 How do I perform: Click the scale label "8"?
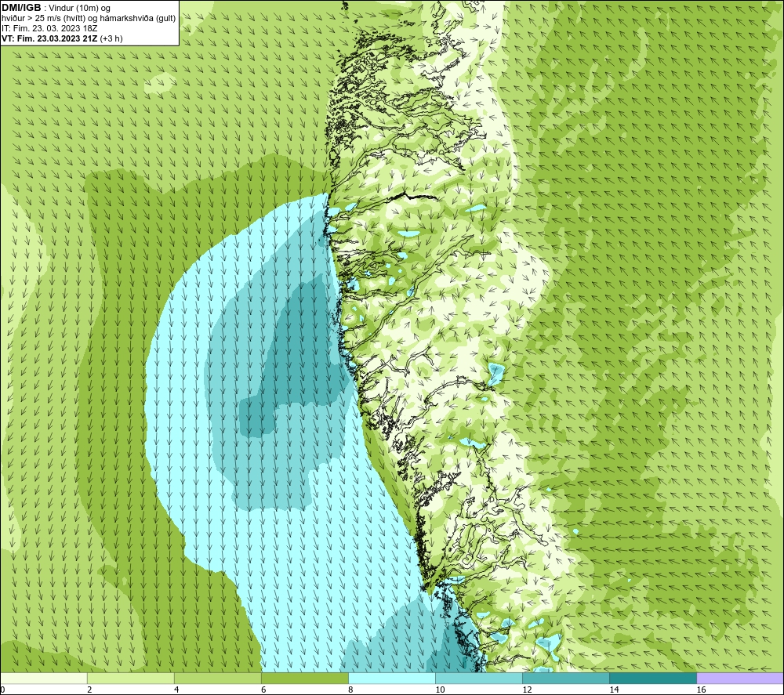tap(350, 690)
